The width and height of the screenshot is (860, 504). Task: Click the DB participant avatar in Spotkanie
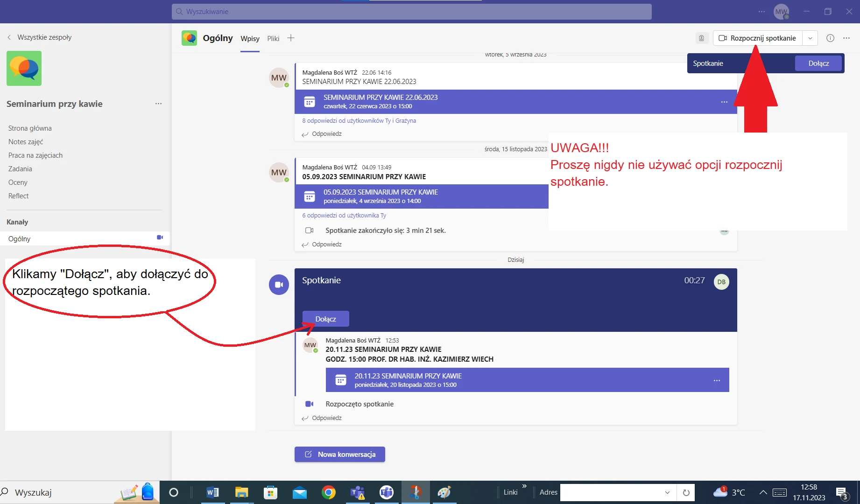tap(721, 282)
